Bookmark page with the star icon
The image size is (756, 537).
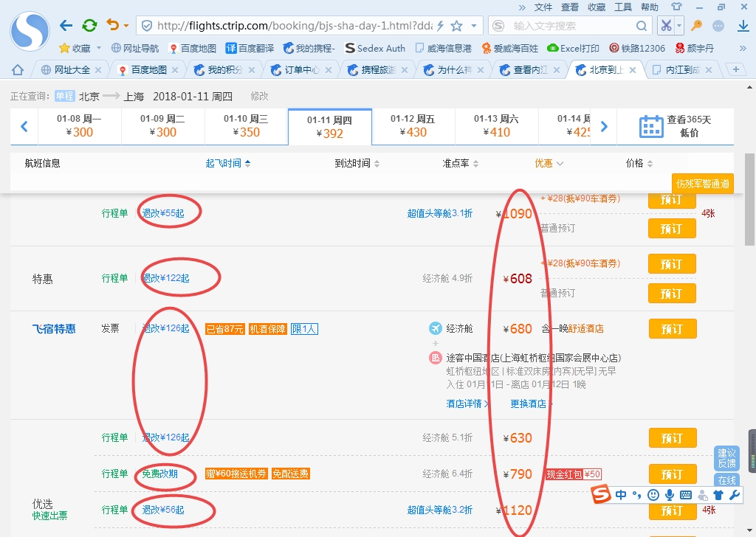coord(456,26)
